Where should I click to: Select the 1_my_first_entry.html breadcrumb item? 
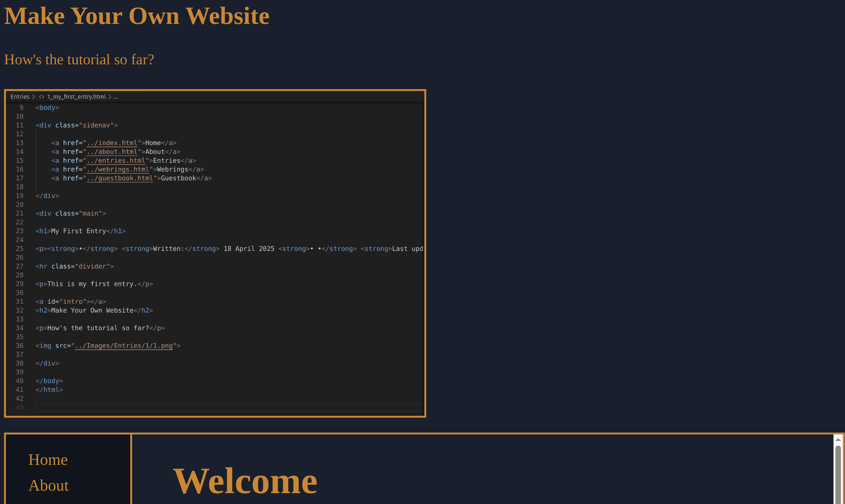[x=76, y=97]
